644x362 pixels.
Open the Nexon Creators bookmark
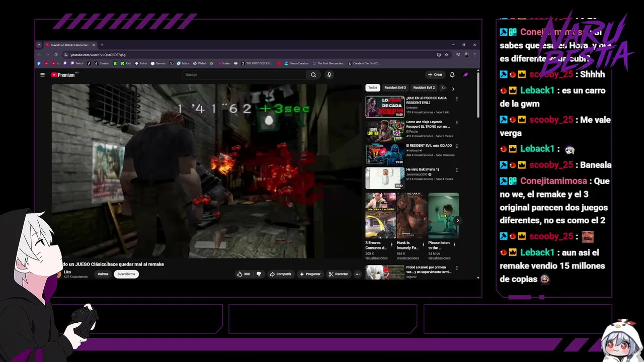(x=297, y=63)
